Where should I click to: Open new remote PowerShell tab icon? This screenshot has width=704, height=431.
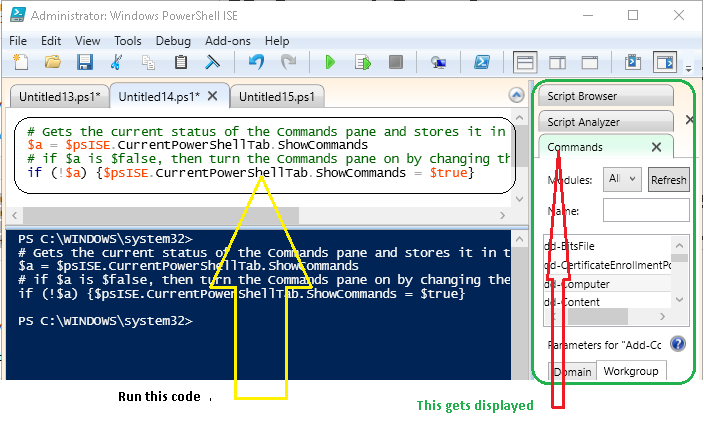click(x=438, y=62)
